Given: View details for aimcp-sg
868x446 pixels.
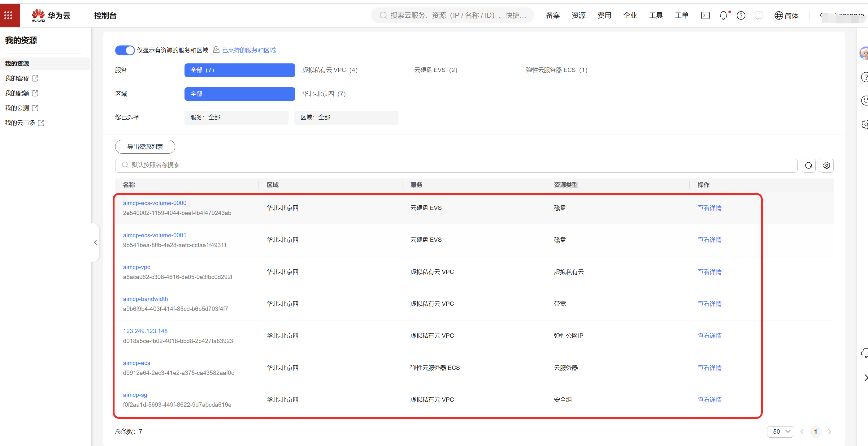Looking at the screenshot, I should coord(709,400).
